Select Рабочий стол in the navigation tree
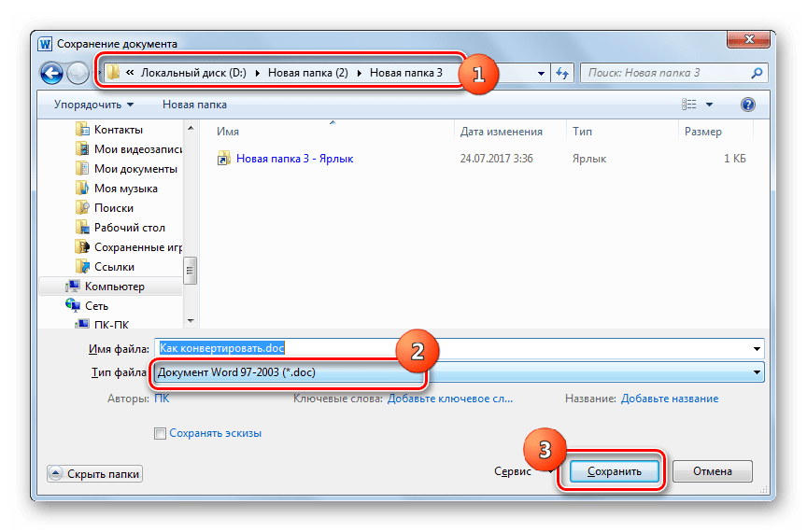The height and width of the screenshot is (532, 807). (130, 228)
